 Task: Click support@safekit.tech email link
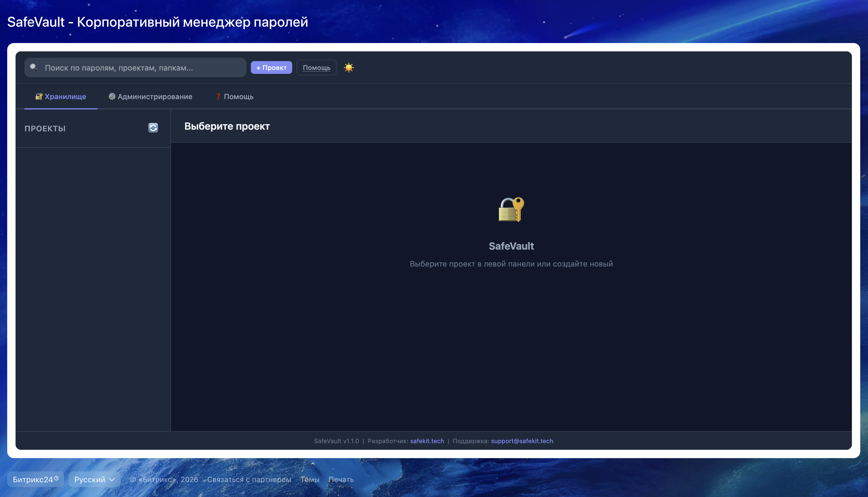[x=522, y=441]
